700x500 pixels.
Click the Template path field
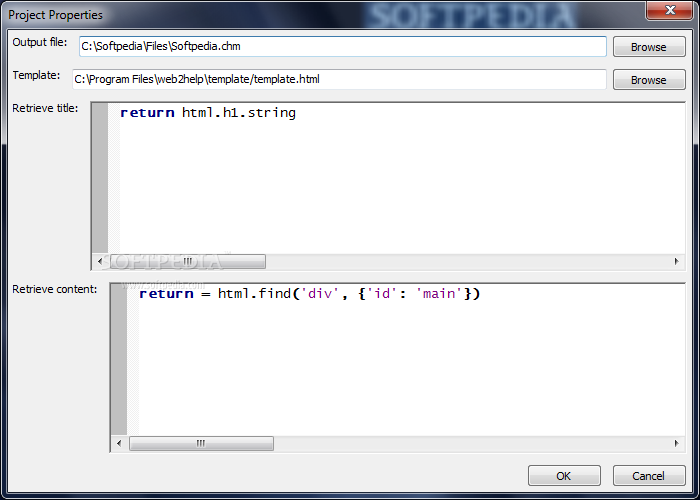339,79
